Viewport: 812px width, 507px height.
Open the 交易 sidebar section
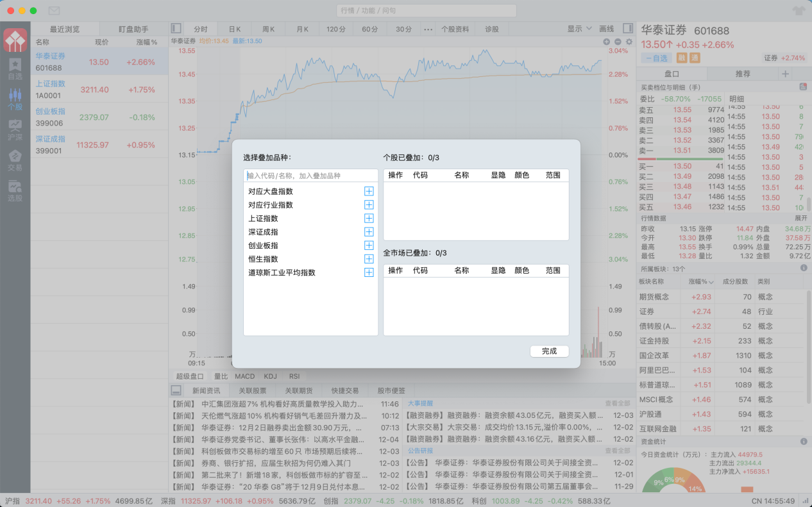click(15, 160)
